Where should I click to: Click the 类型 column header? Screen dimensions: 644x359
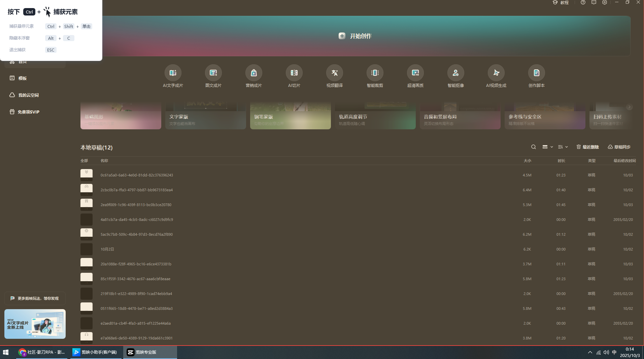[591, 161]
